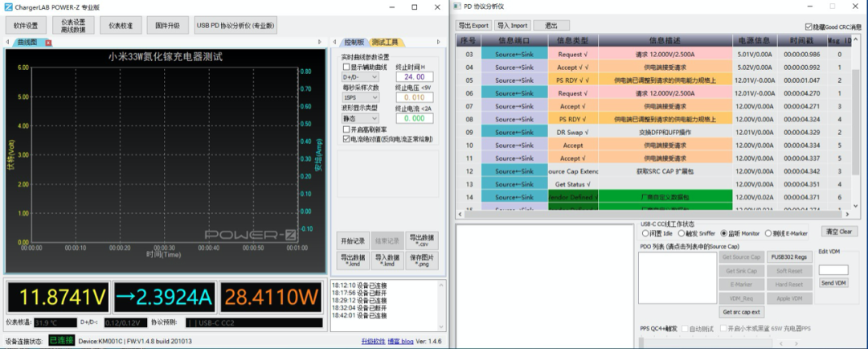The image size is (868, 349).
Task: Click the PD 协议分析仪 window title icon
Action: tap(457, 6)
